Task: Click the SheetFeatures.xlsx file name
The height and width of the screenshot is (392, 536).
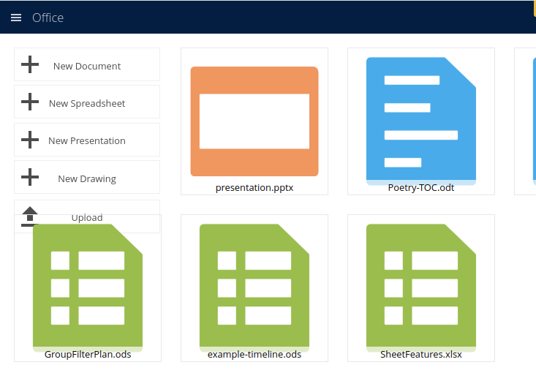Action: point(420,355)
